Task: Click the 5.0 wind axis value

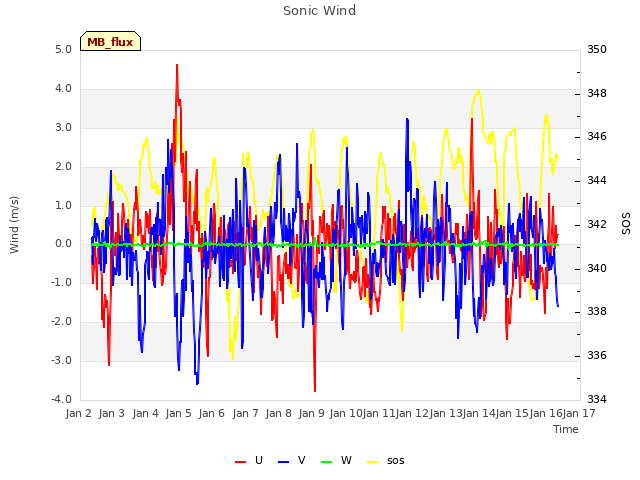Action: click(63, 50)
